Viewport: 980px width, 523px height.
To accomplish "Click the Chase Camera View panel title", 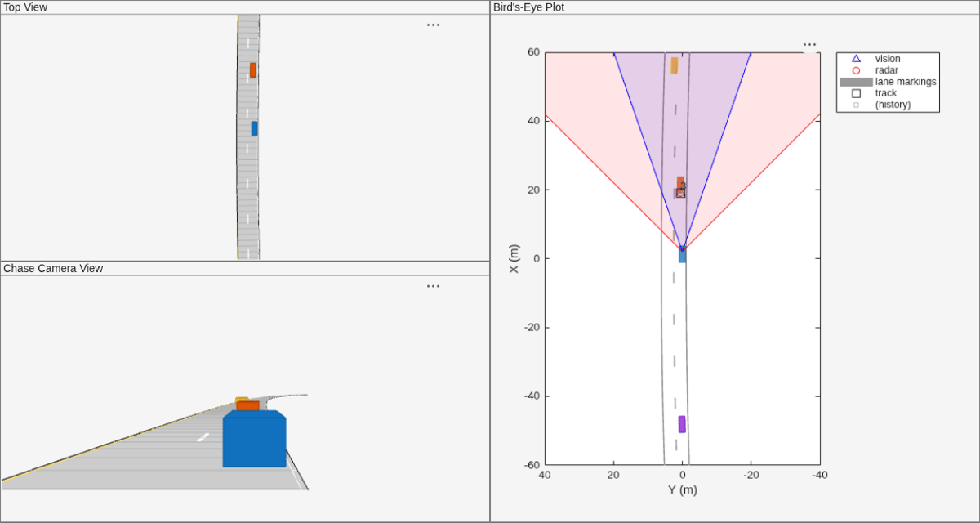I will click(x=53, y=268).
